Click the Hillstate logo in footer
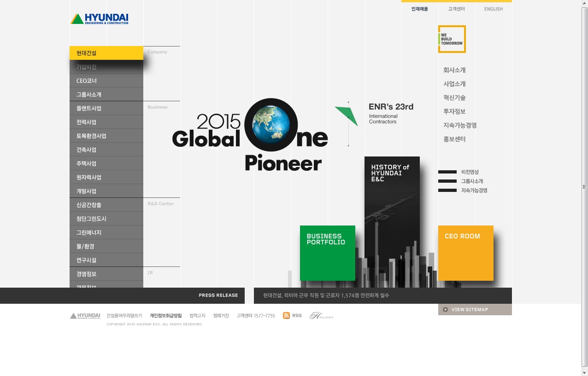The image size is (588, 376). pos(321,316)
